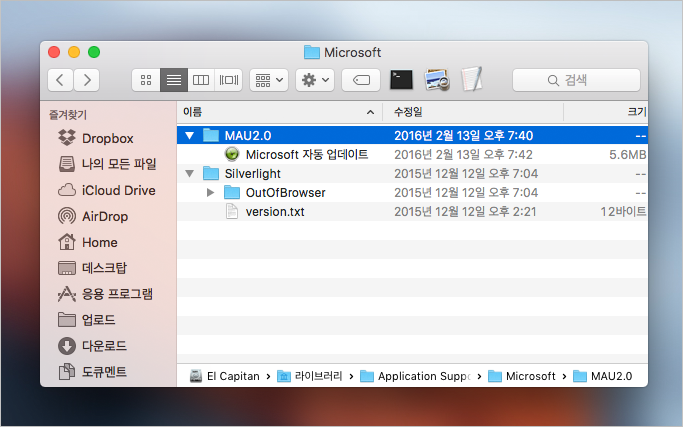
Task: Select the Silverlight folder row
Action: point(412,173)
